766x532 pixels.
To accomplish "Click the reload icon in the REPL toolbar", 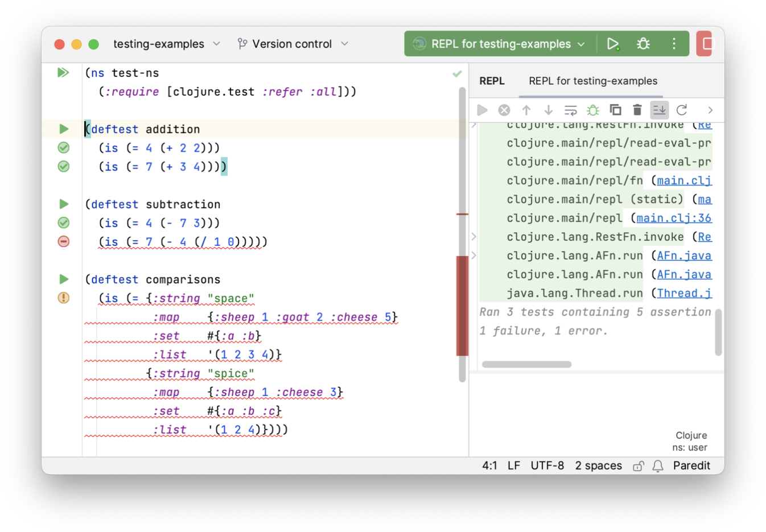I will [x=682, y=110].
